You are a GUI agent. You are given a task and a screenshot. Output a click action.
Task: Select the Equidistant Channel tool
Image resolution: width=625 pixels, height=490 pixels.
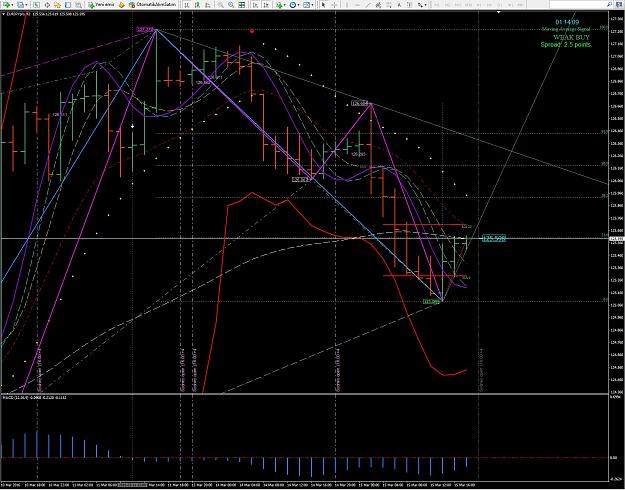pos(378,5)
